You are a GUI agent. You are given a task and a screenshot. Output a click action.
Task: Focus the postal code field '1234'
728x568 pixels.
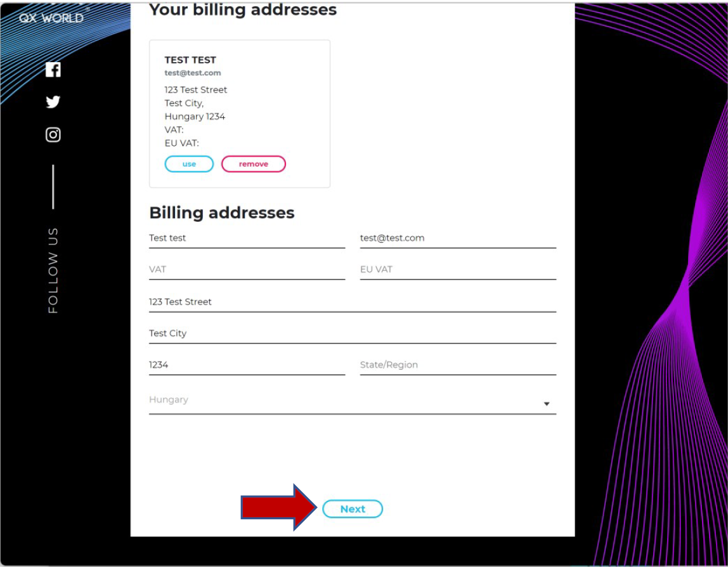pyautogui.click(x=247, y=365)
